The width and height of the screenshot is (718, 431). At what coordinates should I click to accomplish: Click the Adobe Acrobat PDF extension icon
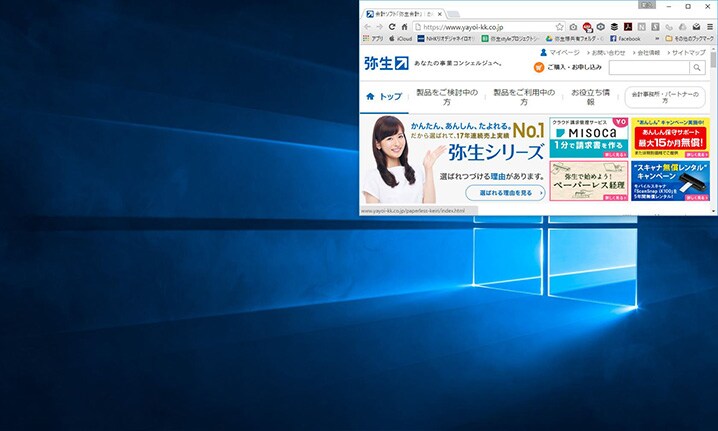(x=628, y=27)
